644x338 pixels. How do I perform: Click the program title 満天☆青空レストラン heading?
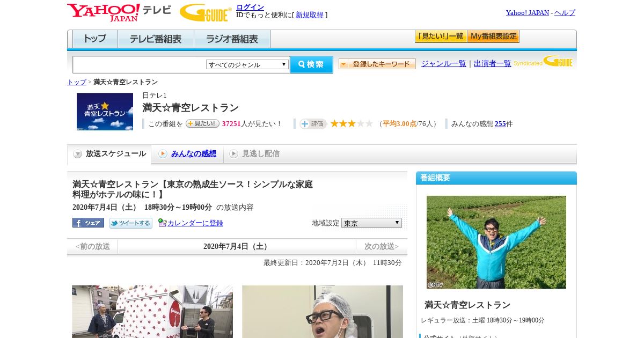coord(191,108)
